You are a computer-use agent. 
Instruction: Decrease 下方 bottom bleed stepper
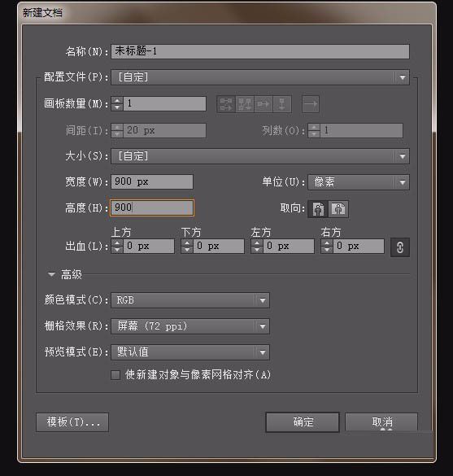tap(187, 250)
